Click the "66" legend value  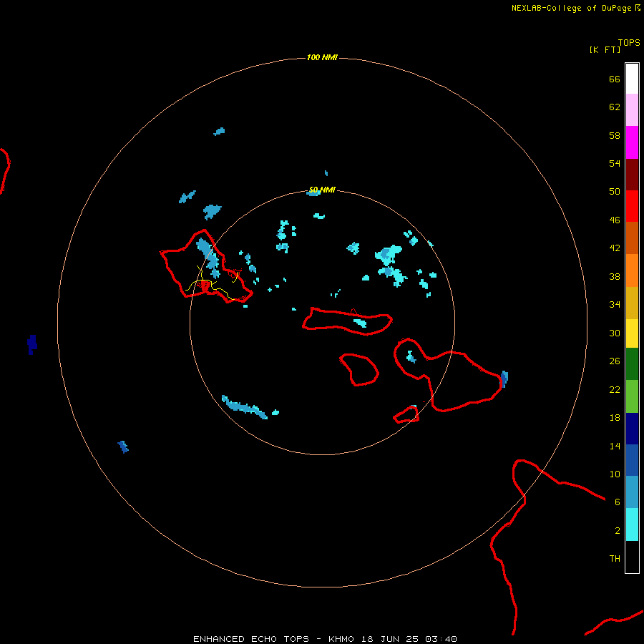615,79
